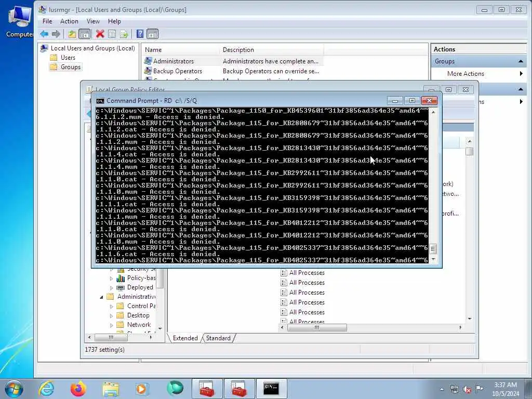Click the network tray icon
This screenshot has width=532, height=399.
click(454, 390)
